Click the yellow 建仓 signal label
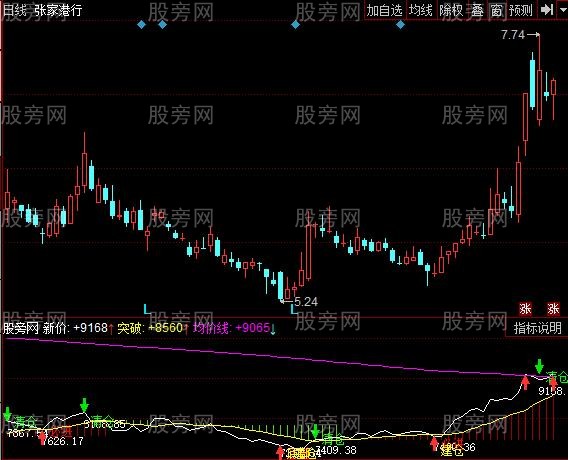The image size is (568, 460). (452, 451)
